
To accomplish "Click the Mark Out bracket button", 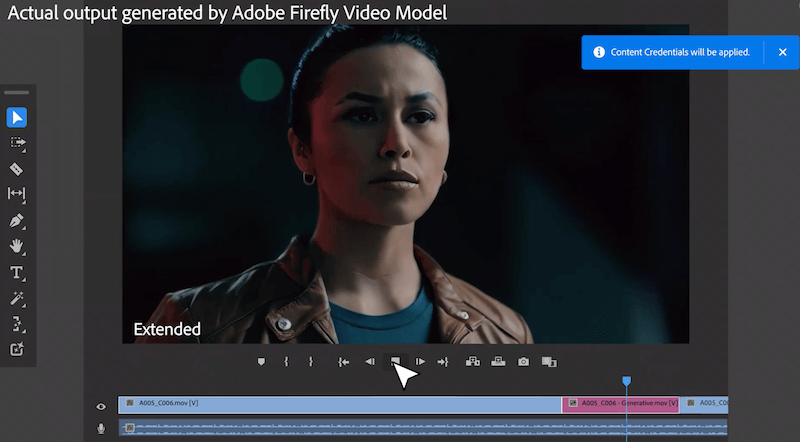I will tap(311, 362).
